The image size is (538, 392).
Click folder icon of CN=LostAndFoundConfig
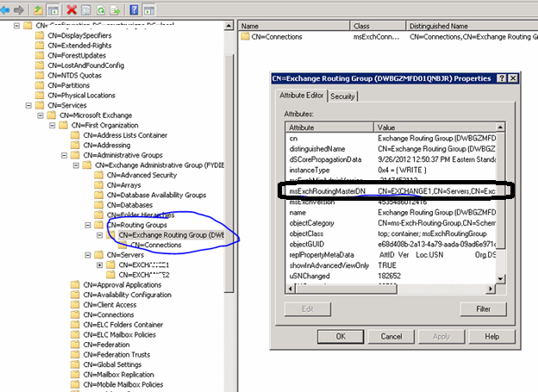[x=40, y=65]
